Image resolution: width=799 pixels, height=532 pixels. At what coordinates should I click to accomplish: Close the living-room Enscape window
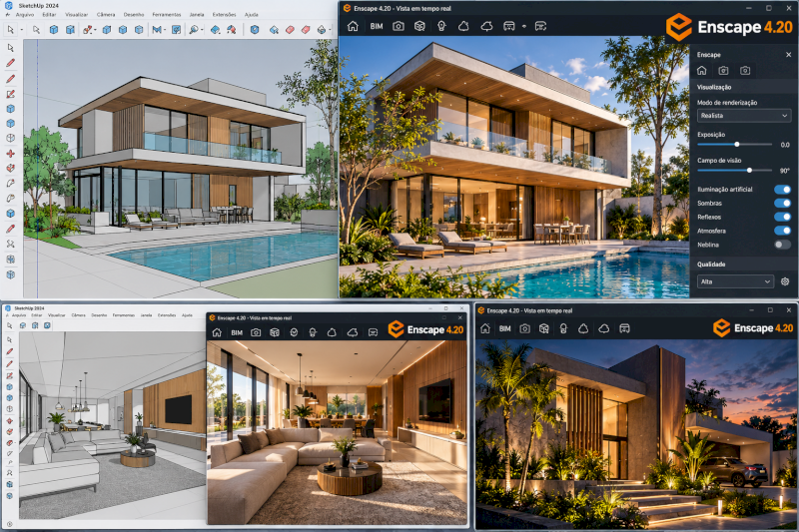click(460, 317)
